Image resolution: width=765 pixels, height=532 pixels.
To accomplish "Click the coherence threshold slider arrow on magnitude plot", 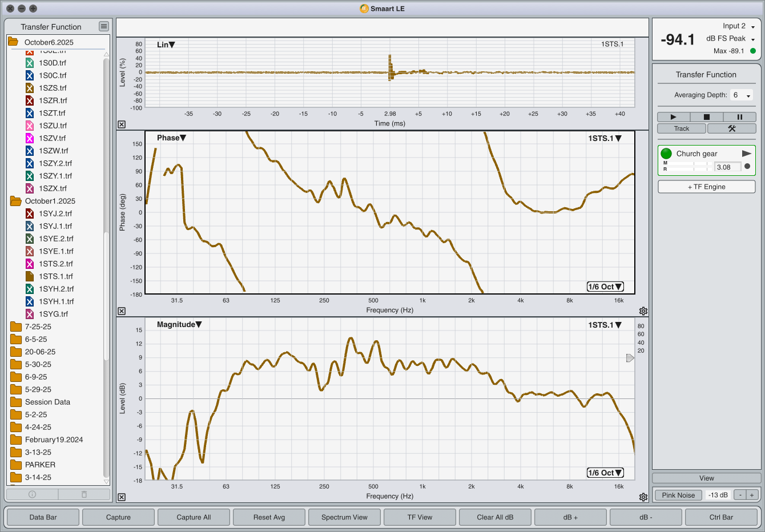I will tap(630, 358).
